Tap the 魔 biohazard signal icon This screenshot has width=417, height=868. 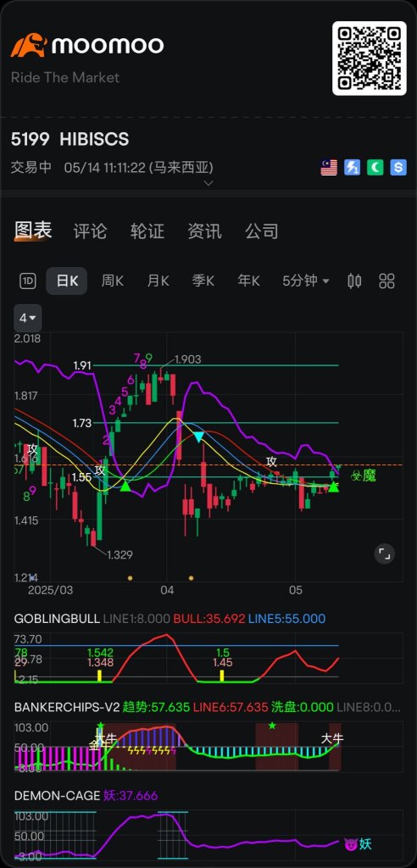click(x=364, y=475)
